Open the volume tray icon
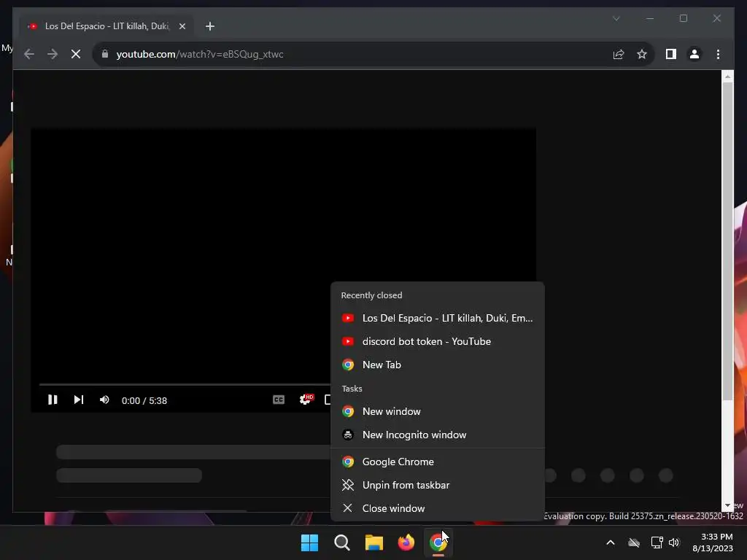Viewport: 747px width, 560px height. [x=674, y=542]
